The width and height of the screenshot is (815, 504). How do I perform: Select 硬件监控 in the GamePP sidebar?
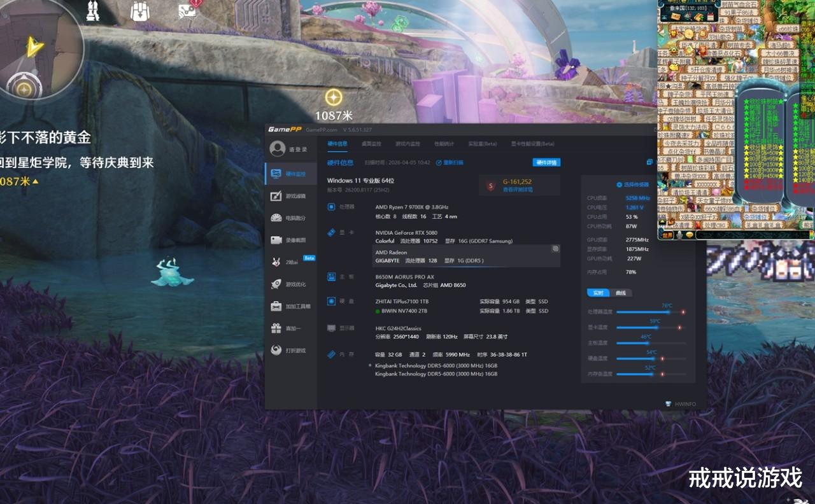291,174
